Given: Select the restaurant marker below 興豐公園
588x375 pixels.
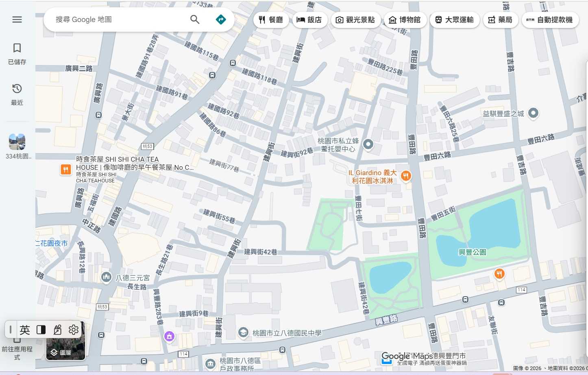Looking at the screenshot, I should [499, 274].
